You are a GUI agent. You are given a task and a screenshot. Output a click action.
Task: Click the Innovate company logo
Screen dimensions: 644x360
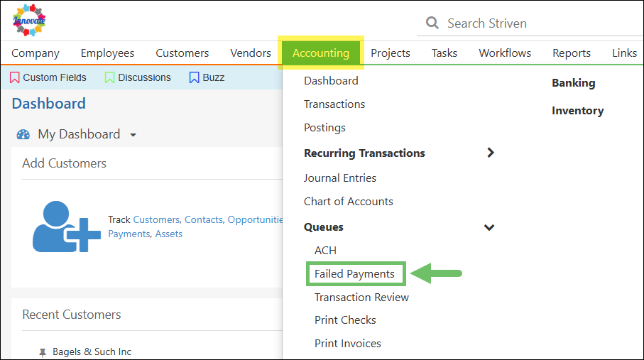click(29, 20)
